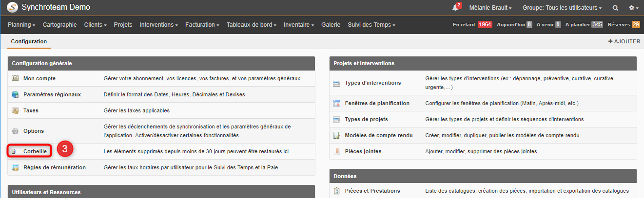Go to Cartographie
This screenshot has width=644, height=198.
[x=59, y=24]
